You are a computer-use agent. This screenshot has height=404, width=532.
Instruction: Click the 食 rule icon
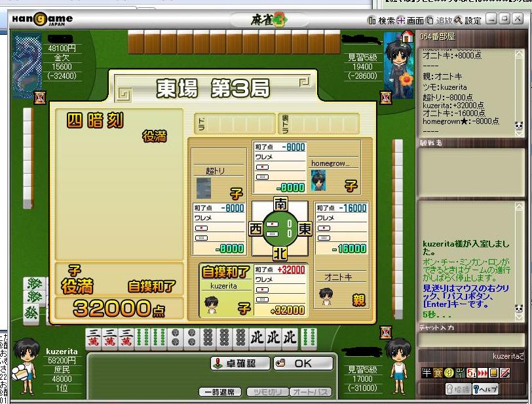click(x=438, y=373)
